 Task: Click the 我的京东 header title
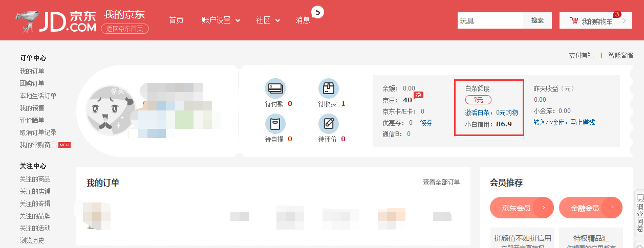tap(124, 14)
